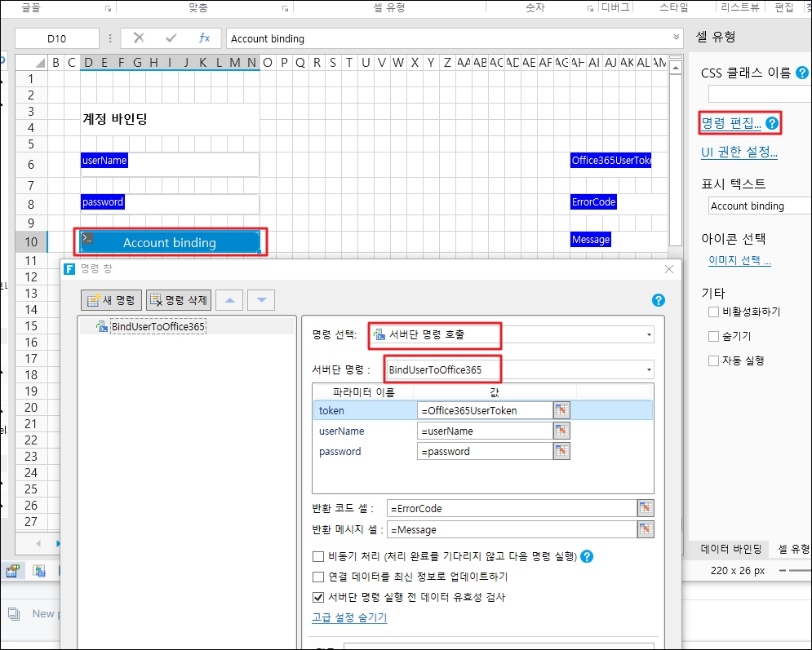
Task: Click the 새 명령 button
Action: (112, 300)
